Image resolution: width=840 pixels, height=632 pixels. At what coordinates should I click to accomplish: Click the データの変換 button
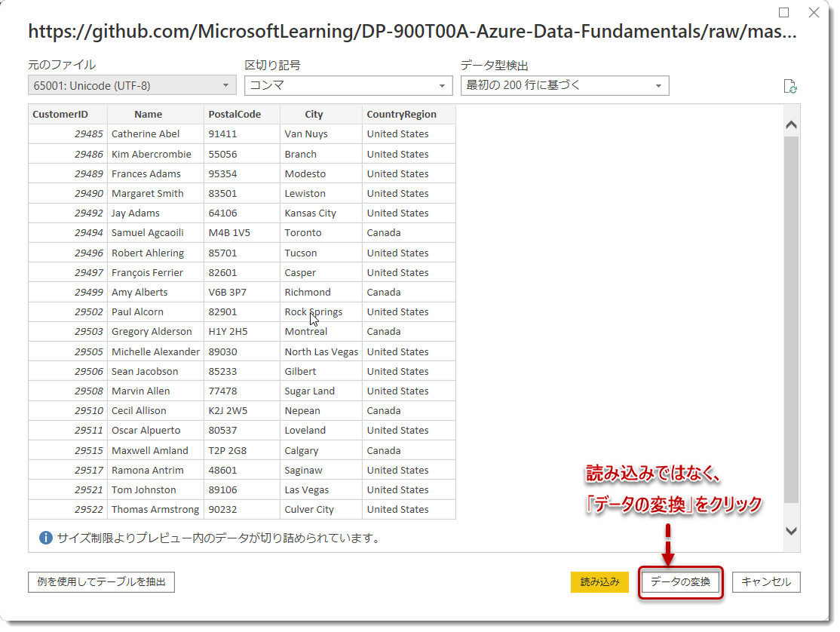click(680, 582)
